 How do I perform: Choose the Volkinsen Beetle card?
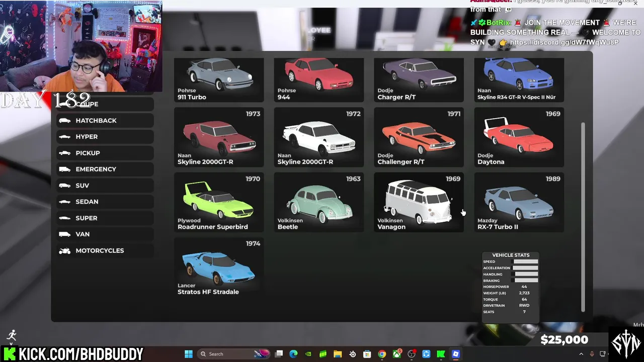pos(318,202)
